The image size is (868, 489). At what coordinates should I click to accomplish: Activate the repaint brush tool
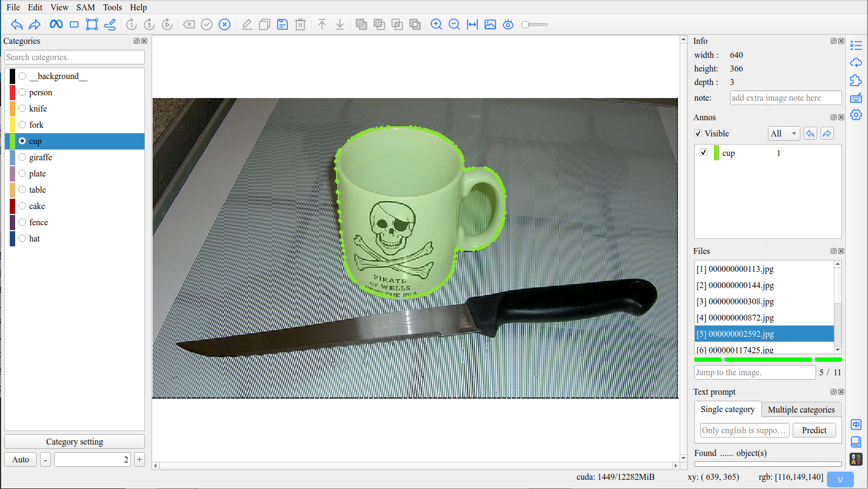(110, 24)
